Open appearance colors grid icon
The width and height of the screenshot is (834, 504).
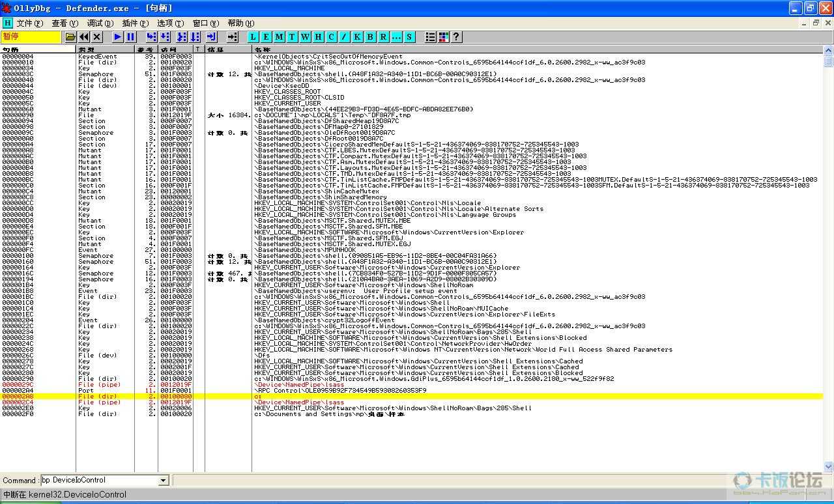[x=444, y=37]
